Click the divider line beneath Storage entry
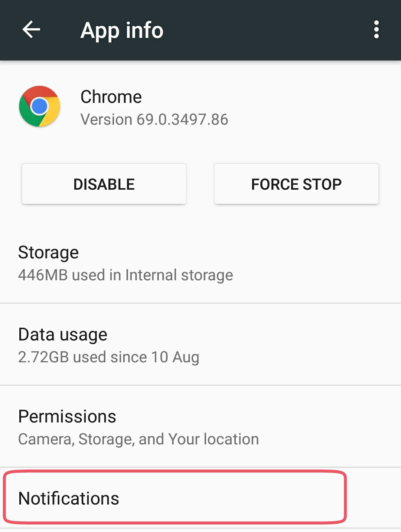This screenshot has width=401, height=532. [200, 303]
